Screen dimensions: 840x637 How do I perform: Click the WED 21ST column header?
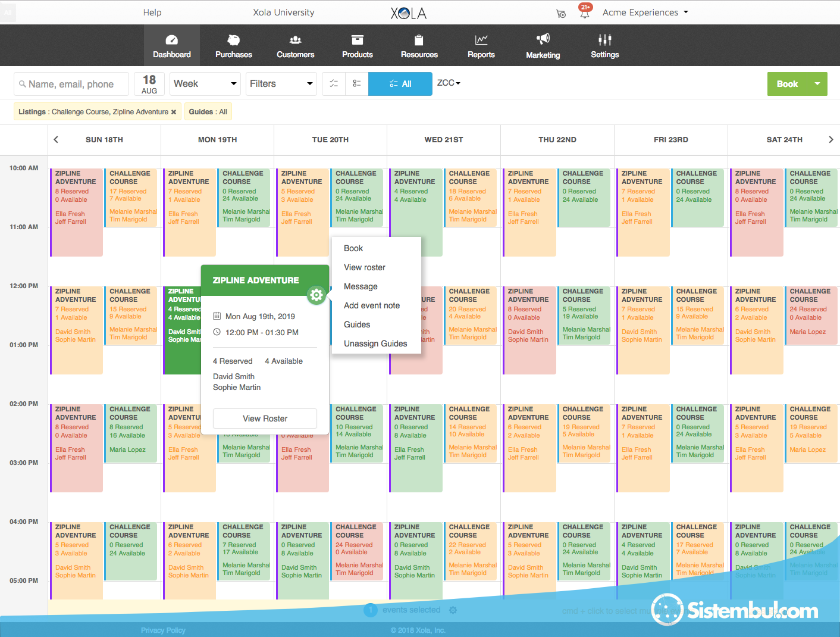444,140
